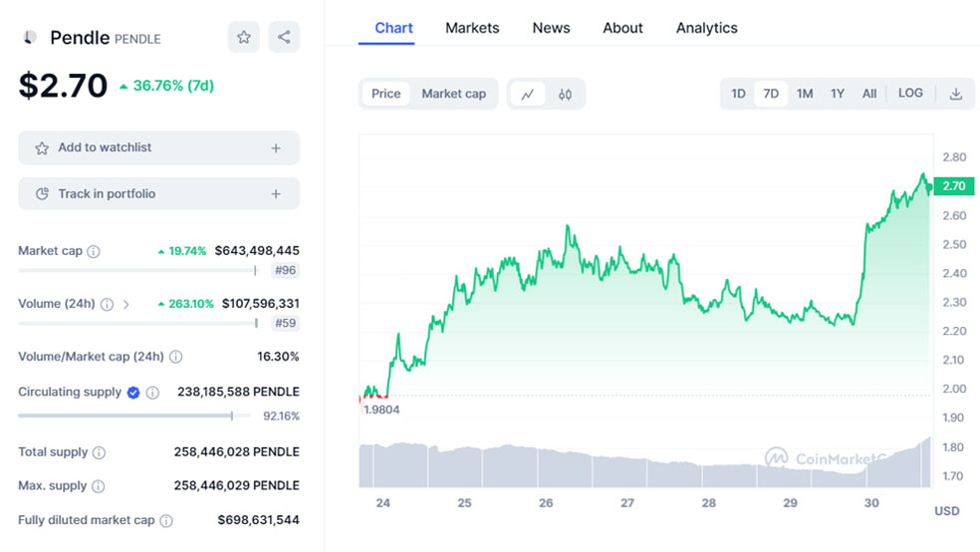Open the News tab
The image size is (980, 552).
(552, 28)
